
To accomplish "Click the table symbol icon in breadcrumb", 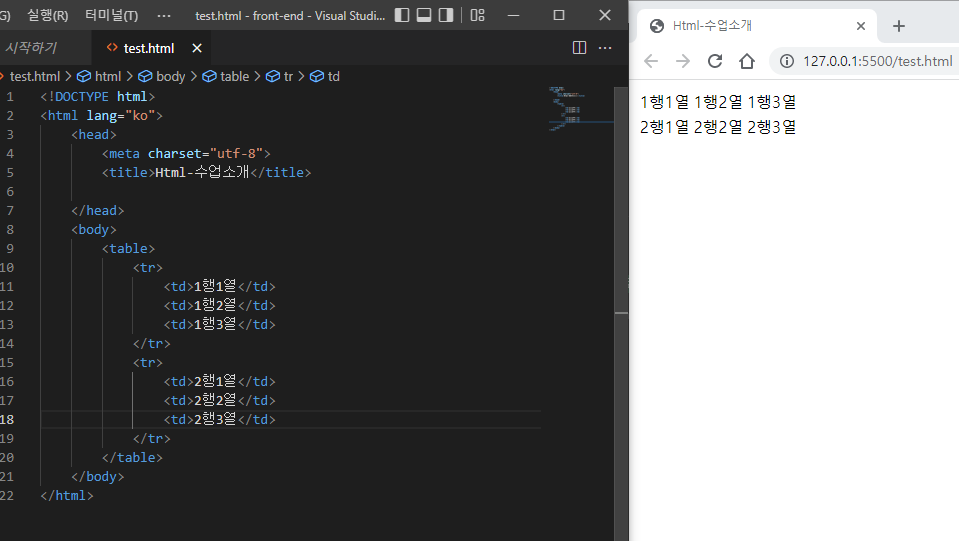I will point(209,76).
